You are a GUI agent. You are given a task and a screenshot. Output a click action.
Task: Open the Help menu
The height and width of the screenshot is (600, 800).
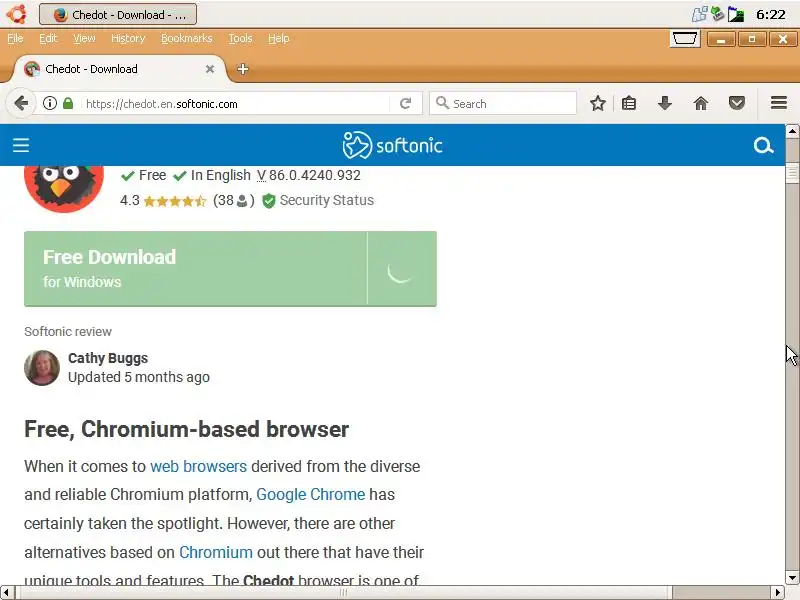pyautogui.click(x=279, y=38)
